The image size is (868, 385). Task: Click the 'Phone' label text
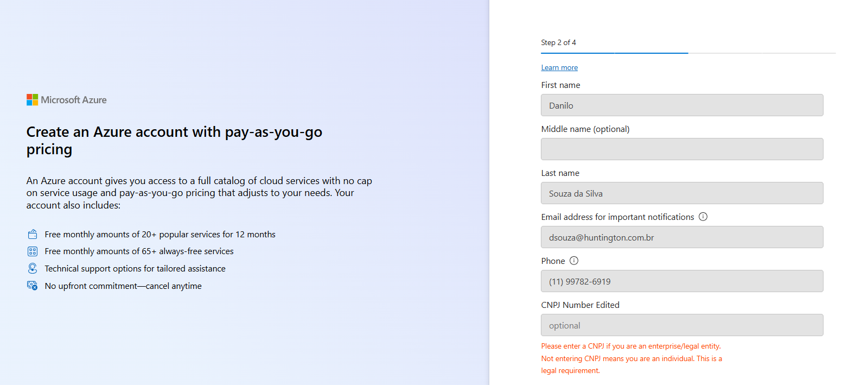553,261
